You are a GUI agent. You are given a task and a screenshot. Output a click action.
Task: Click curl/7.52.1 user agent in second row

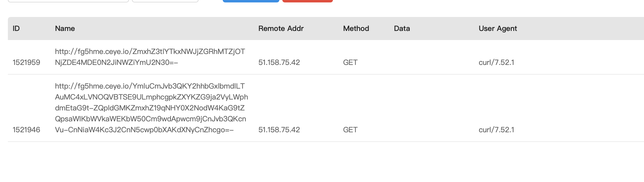click(x=496, y=130)
